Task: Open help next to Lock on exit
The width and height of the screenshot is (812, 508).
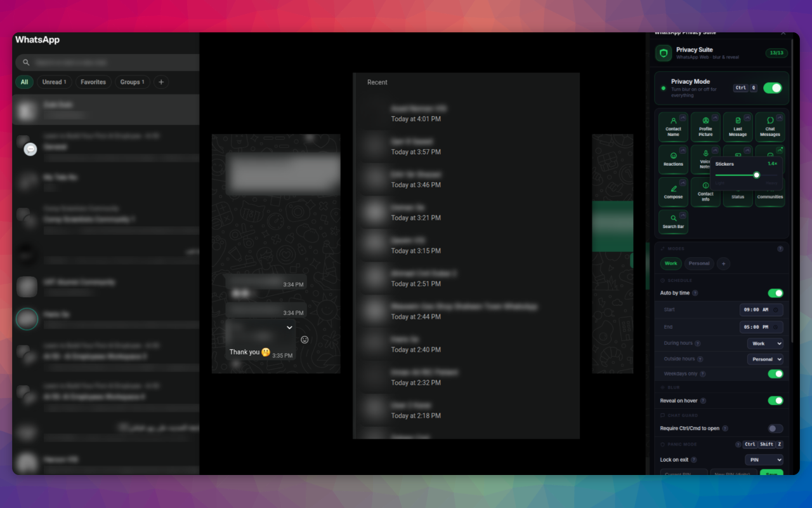Action: (694, 460)
